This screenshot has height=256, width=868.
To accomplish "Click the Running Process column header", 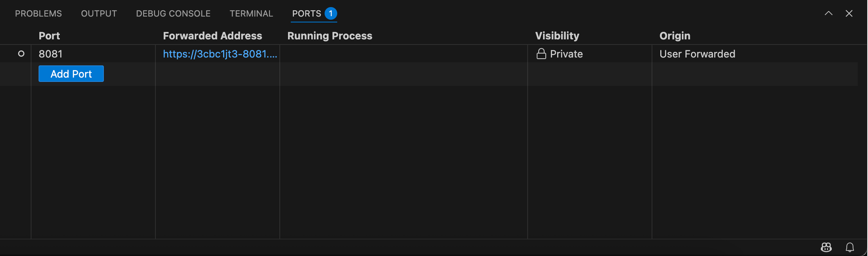I will 330,36.
